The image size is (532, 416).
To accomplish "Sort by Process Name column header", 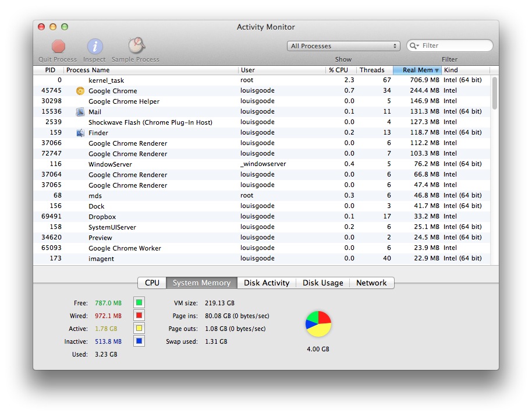I will point(151,70).
